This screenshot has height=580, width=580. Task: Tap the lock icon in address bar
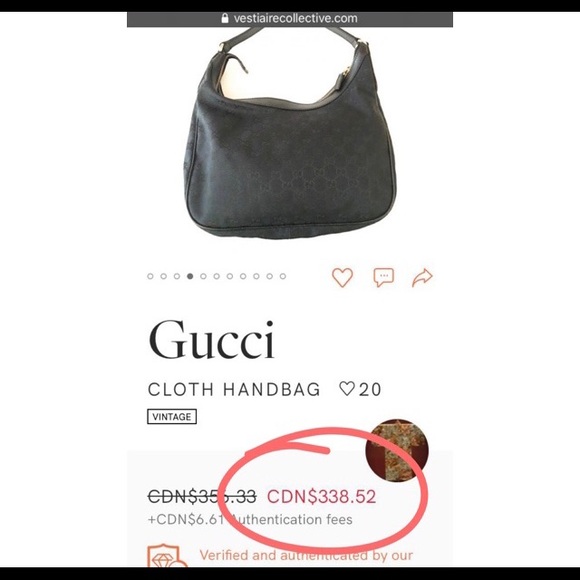[225, 18]
